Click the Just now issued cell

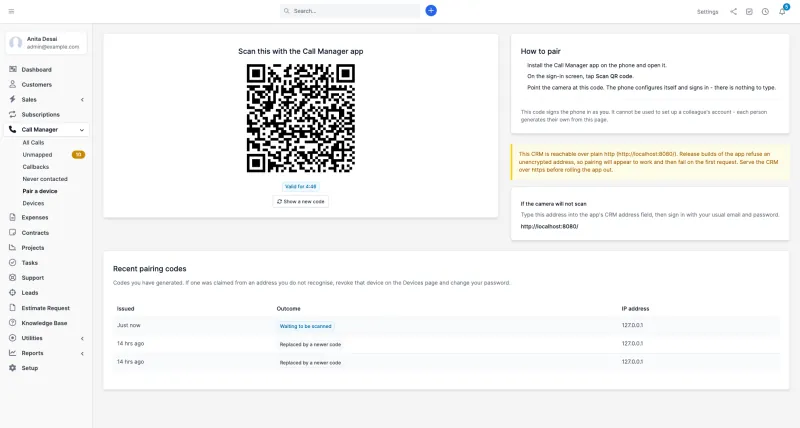tap(129, 325)
